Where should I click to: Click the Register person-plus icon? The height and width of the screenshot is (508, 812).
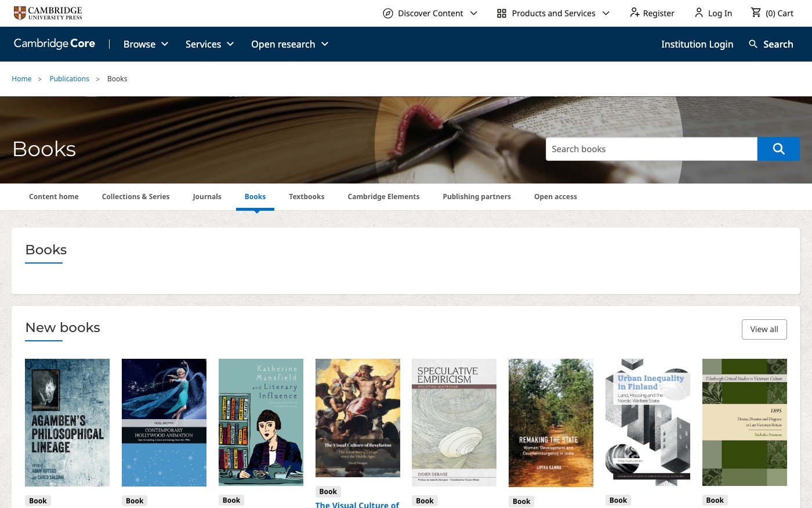(635, 13)
